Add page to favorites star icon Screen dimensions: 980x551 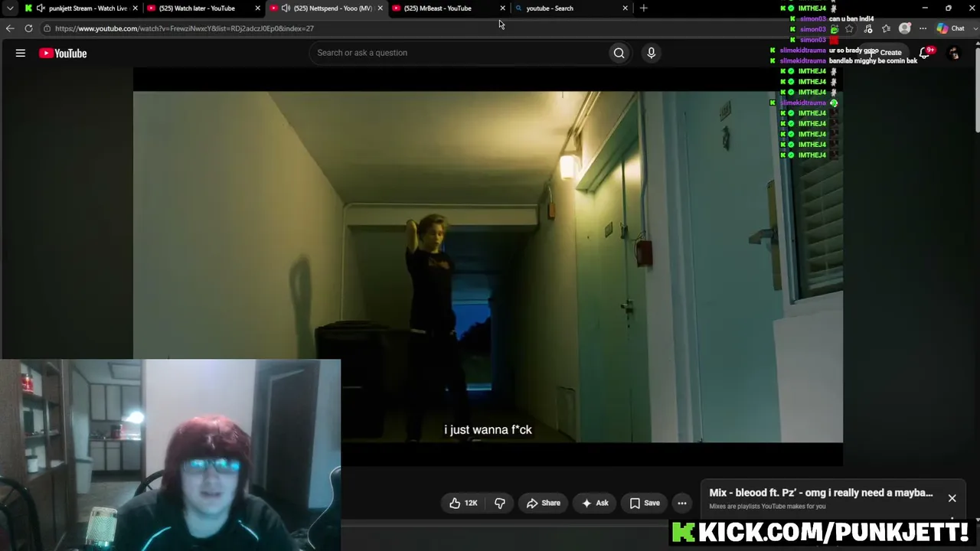click(x=849, y=28)
